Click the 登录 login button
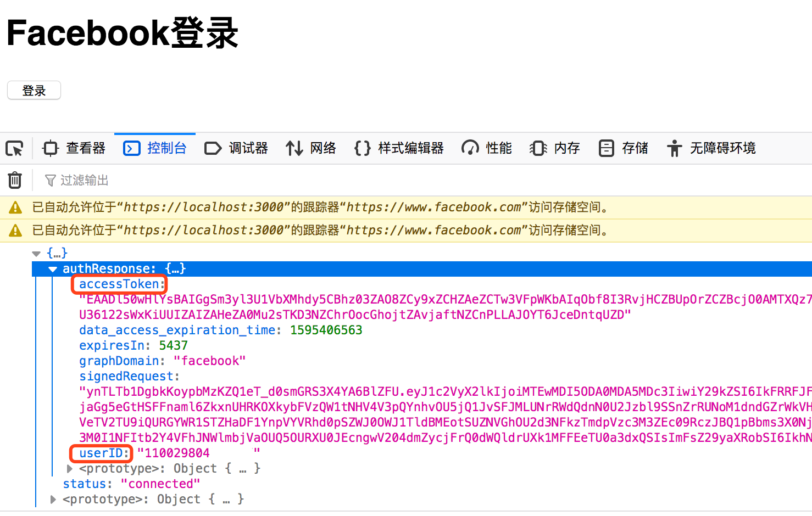 click(x=34, y=91)
